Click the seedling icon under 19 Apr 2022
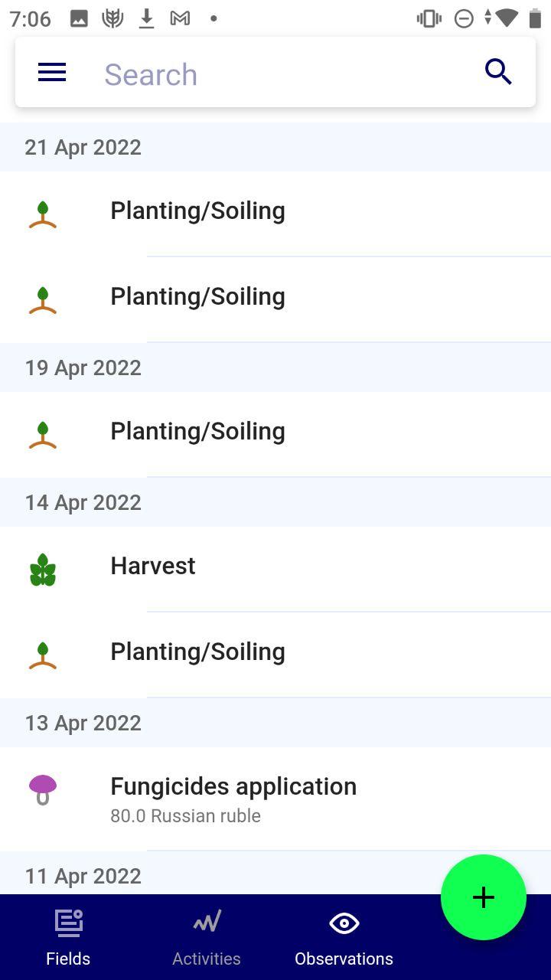Screen dimensions: 551x980 click(x=43, y=434)
